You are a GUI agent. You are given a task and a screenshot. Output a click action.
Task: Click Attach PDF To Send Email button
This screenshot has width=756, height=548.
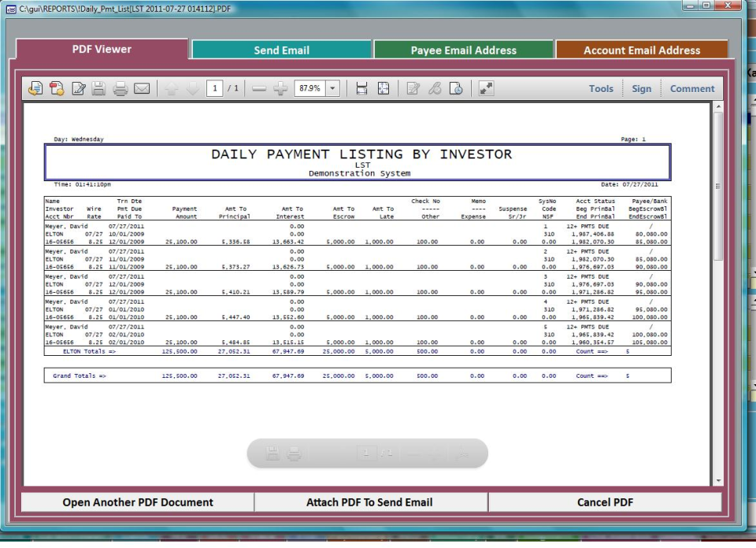[x=370, y=502]
